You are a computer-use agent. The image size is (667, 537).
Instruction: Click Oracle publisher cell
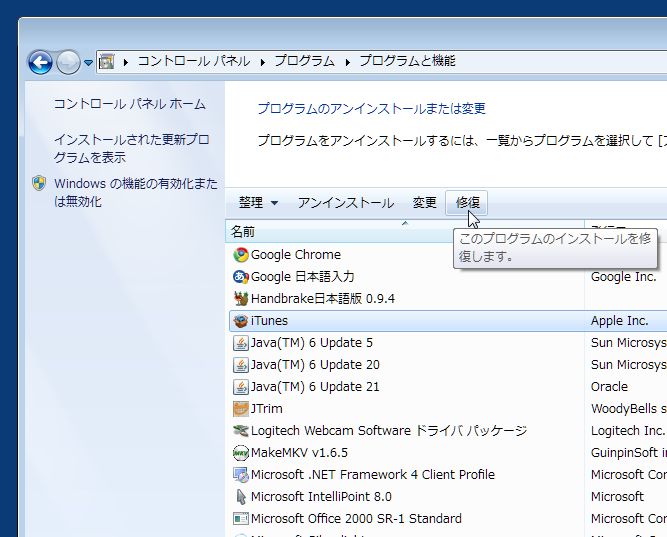(609, 387)
